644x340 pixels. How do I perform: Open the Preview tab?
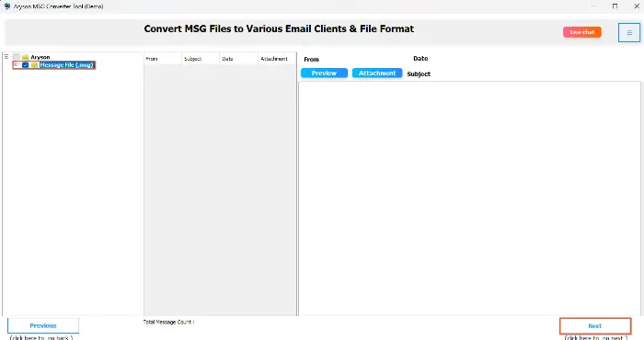coord(324,73)
